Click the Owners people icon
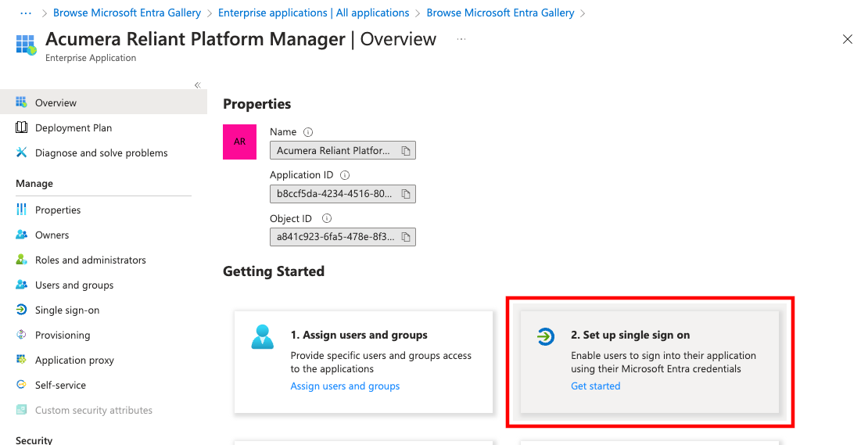This screenshot has height=445, width=868. [21, 235]
